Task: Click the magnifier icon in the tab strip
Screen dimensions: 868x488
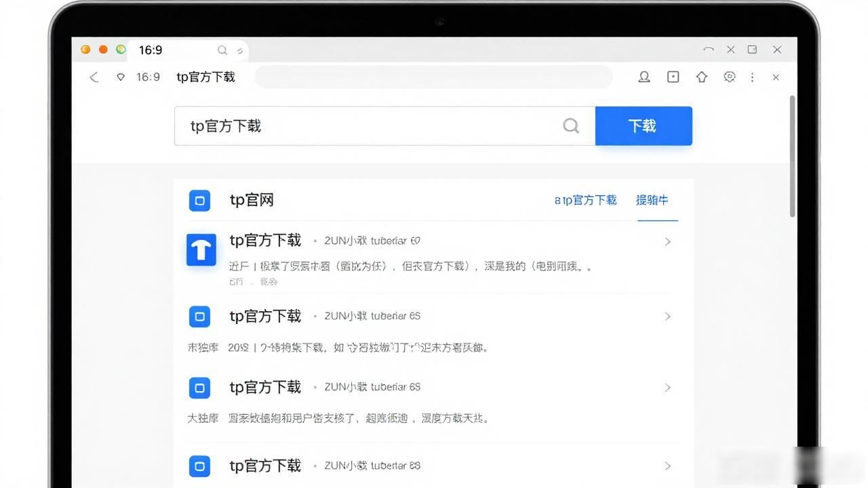Action: (x=222, y=50)
